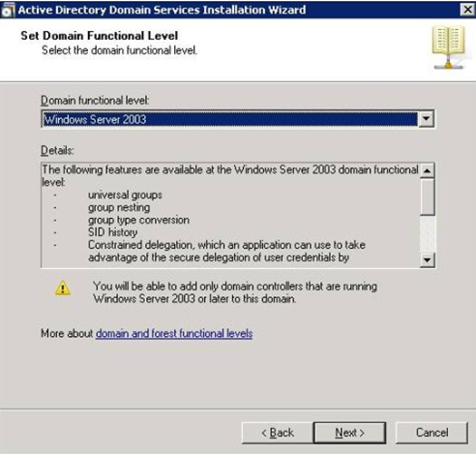The height and width of the screenshot is (454, 476).
Task: Open the domain functional level dropdown arrow
Action: coord(426,119)
